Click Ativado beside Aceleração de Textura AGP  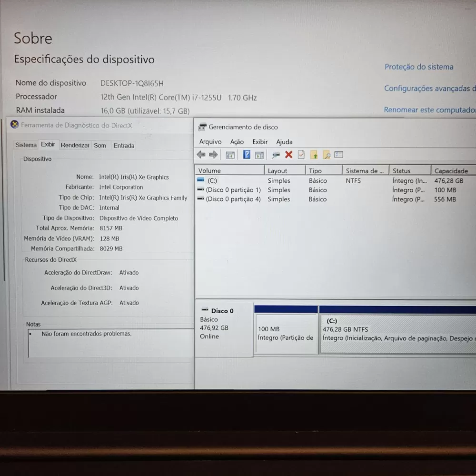point(129,303)
